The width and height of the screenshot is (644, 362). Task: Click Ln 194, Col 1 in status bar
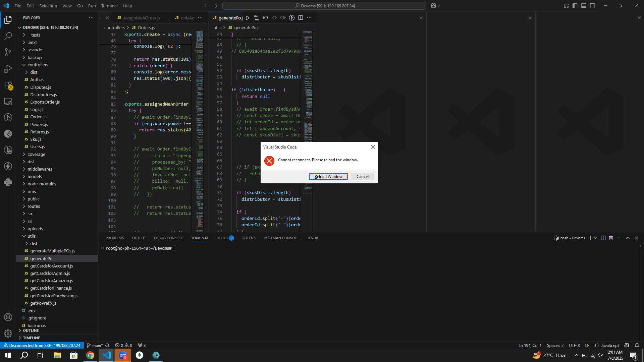530,346
